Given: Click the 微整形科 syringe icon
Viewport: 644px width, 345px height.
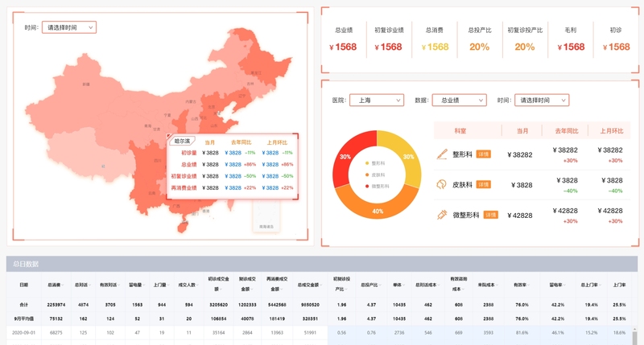Looking at the screenshot, I should (x=441, y=215).
